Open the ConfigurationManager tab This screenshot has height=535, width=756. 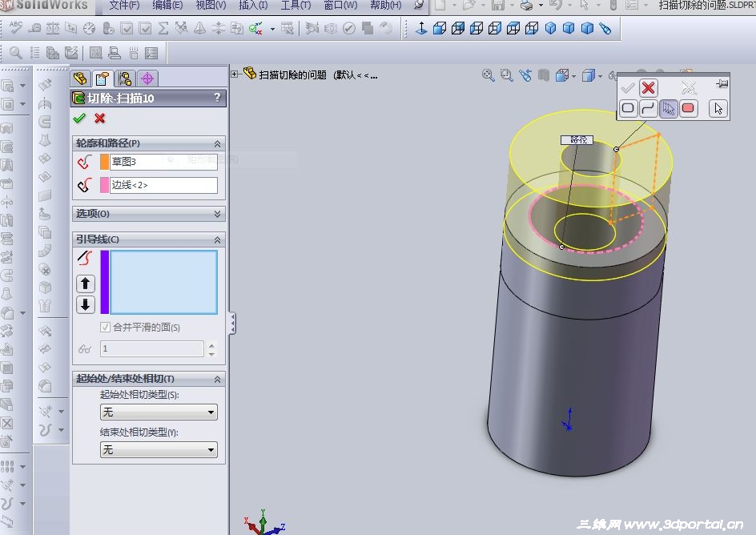point(124,78)
